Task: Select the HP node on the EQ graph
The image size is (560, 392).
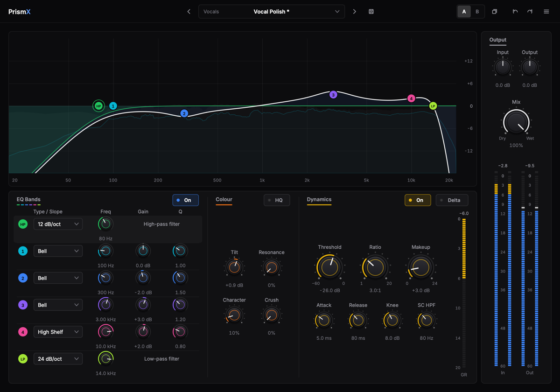Action: (x=98, y=106)
